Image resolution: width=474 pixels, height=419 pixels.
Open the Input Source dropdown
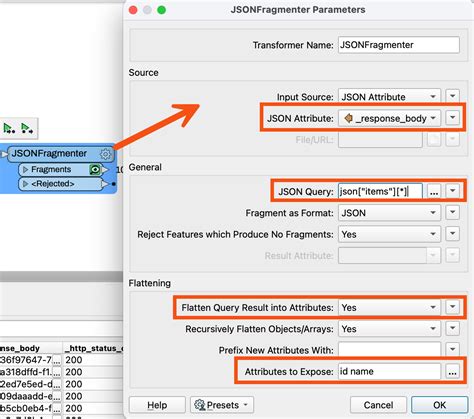point(389,97)
